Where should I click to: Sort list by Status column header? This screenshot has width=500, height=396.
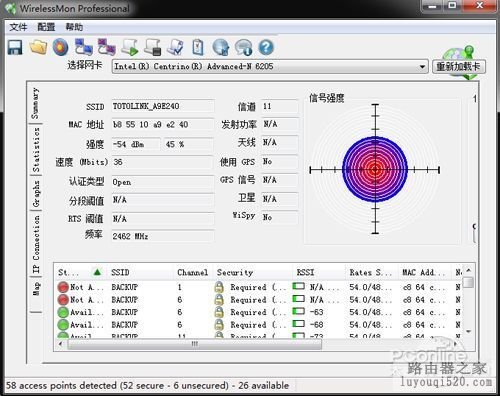pos(82,272)
